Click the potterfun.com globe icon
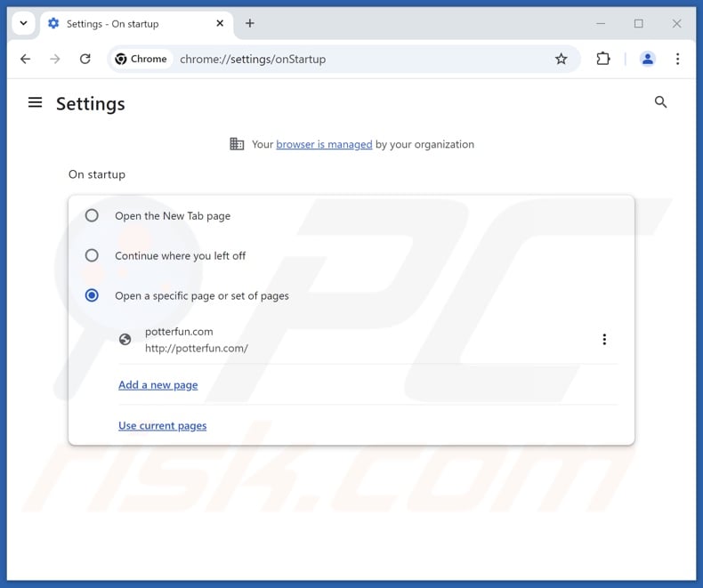The height and width of the screenshot is (588, 703). point(125,339)
